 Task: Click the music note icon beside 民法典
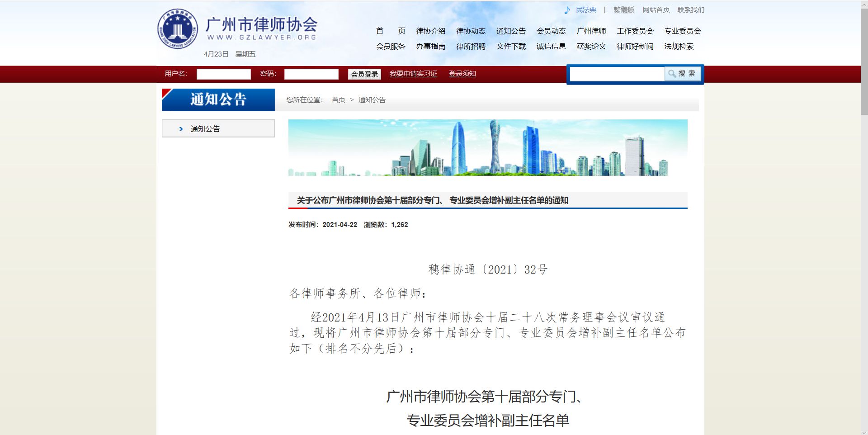[x=567, y=10]
